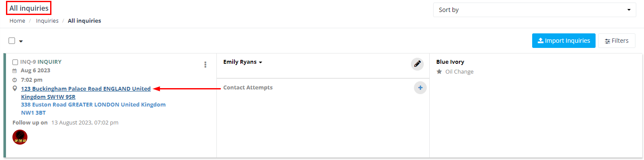Click the Import Inquiries button
The image size is (644, 160).
[563, 41]
